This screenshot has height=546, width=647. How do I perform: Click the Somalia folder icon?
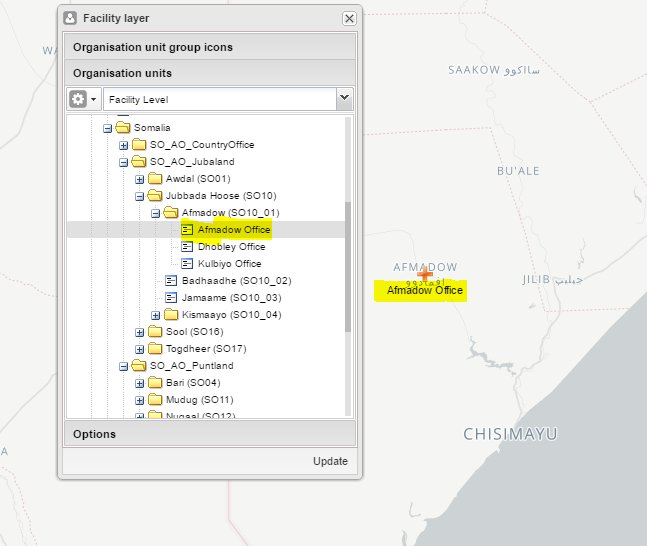click(123, 127)
